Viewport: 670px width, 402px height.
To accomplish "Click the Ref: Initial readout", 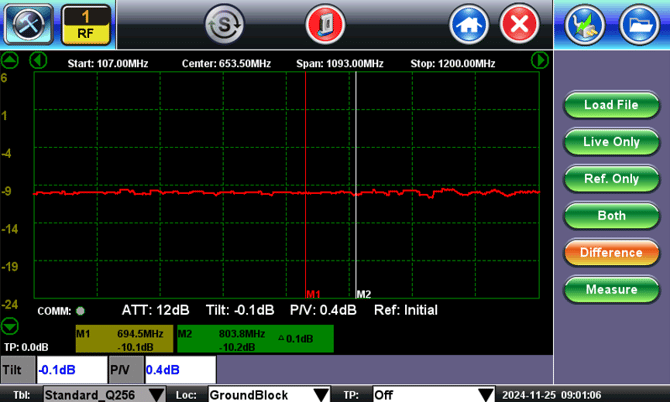I will click(x=406, y=310).
